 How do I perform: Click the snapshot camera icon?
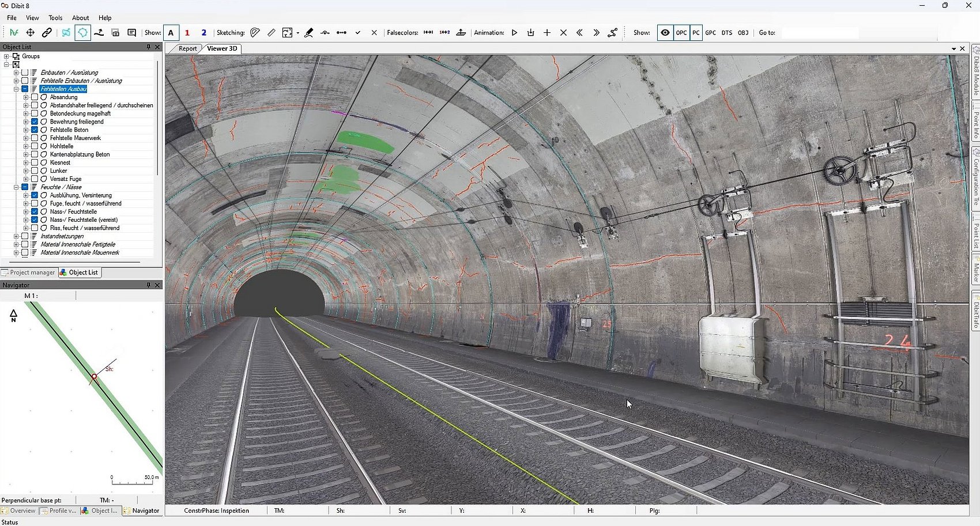click(x=115, y=33)
